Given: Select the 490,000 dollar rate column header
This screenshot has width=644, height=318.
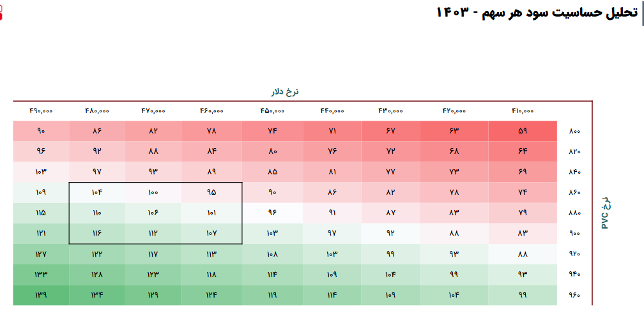Looking at the screenshot, I should point(41,110).
